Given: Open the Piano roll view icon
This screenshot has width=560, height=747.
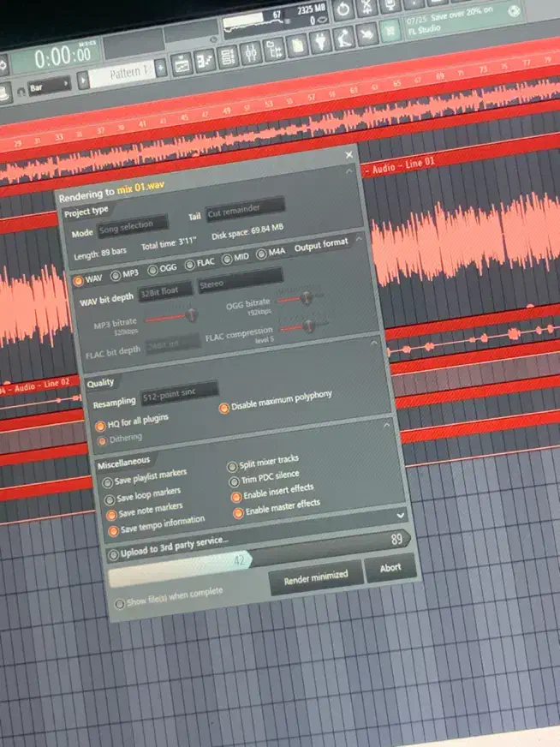Looking at the screenshot, I should click(206, 61).
